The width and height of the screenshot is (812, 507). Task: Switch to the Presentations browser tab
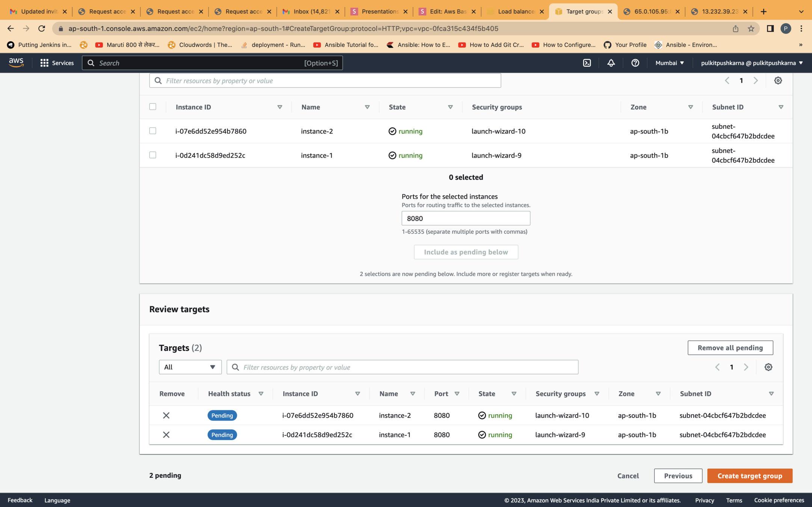379,12
